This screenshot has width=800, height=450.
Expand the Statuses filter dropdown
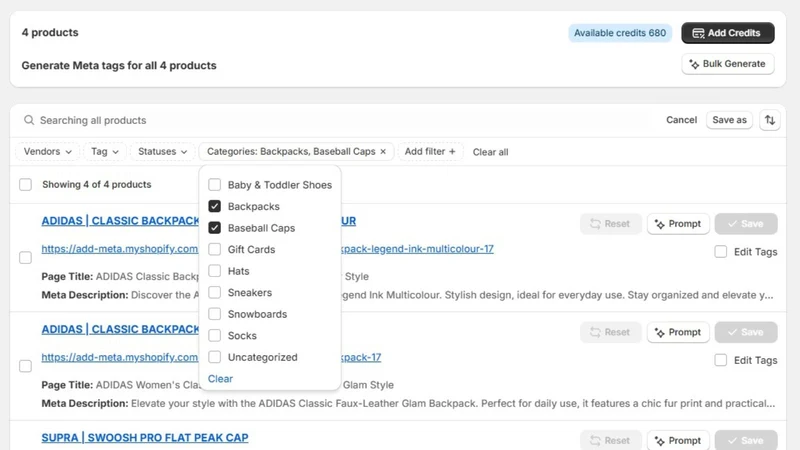click(162, 152)
